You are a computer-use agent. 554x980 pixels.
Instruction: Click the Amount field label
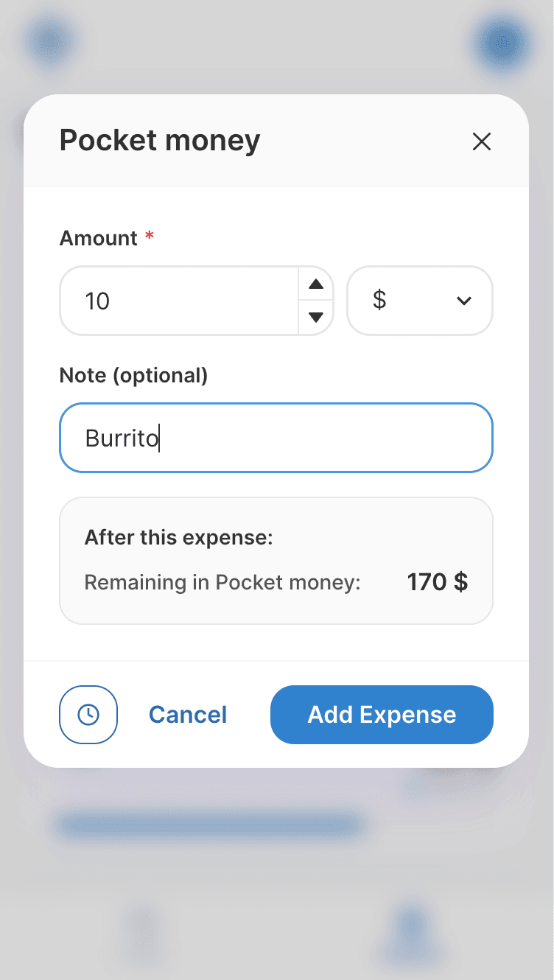coord(97,237)
